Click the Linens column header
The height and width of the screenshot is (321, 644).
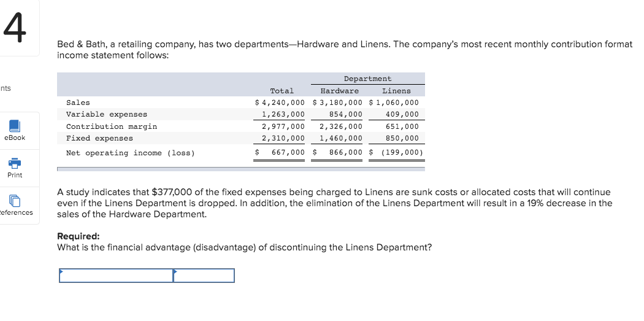(396, 91)
